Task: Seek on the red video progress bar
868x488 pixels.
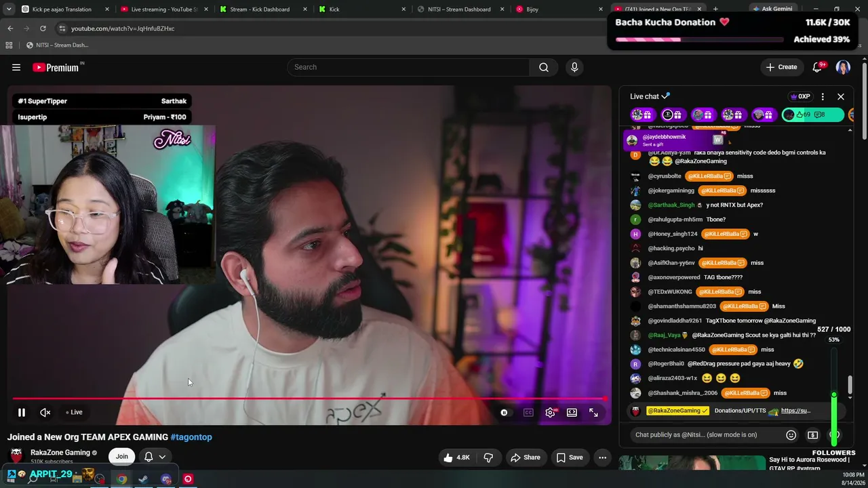Action: 309,399
